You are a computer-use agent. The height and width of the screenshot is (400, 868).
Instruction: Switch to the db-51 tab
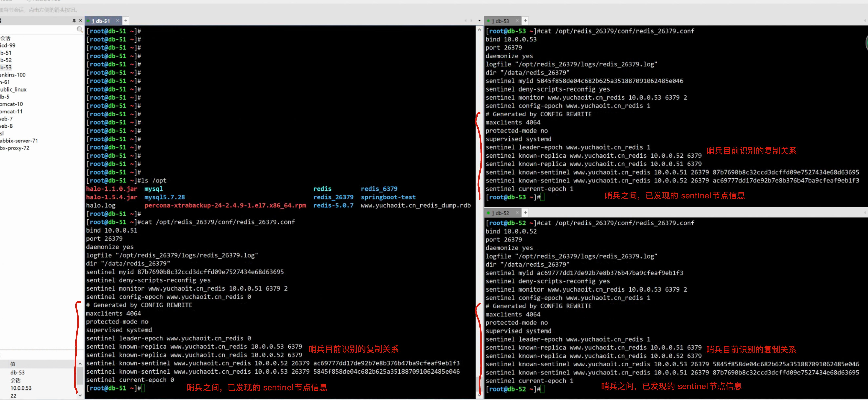101,21
